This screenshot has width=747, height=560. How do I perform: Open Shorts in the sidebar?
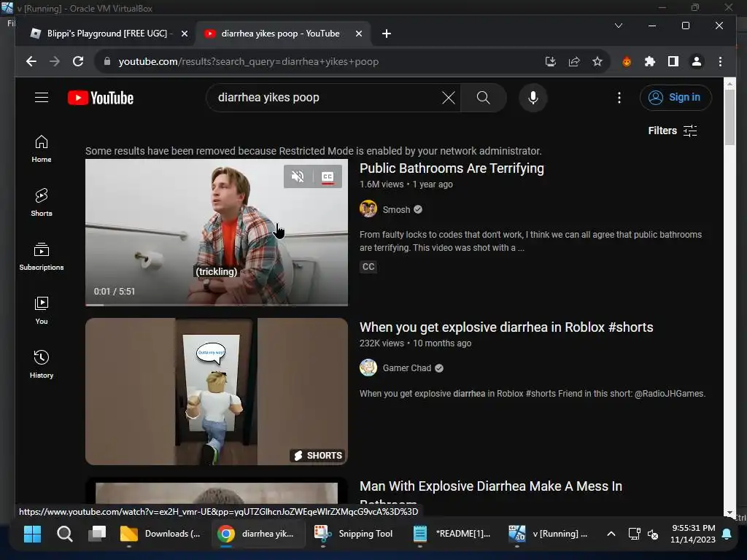[42, 203]
